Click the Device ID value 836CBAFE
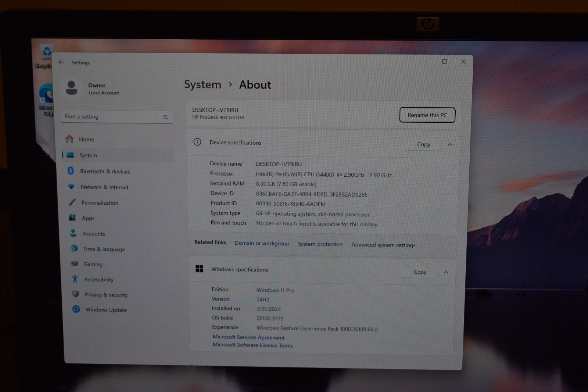The height and width of the screenshot is (392, 588). click(312, 194)
